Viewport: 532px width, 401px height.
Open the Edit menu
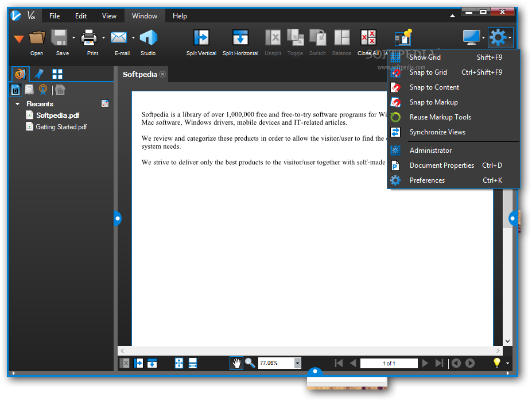(81, 16)
